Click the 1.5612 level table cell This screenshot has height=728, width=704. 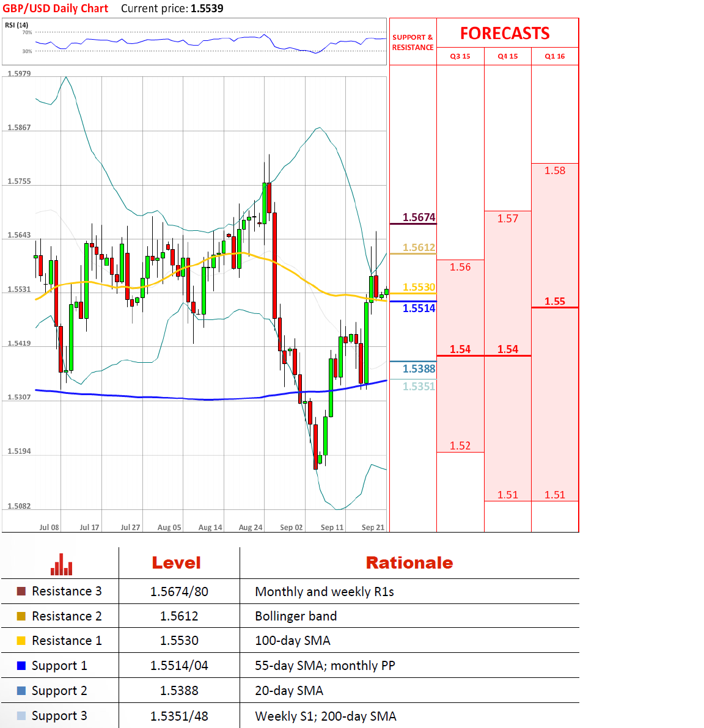click(x=179, y=616)
